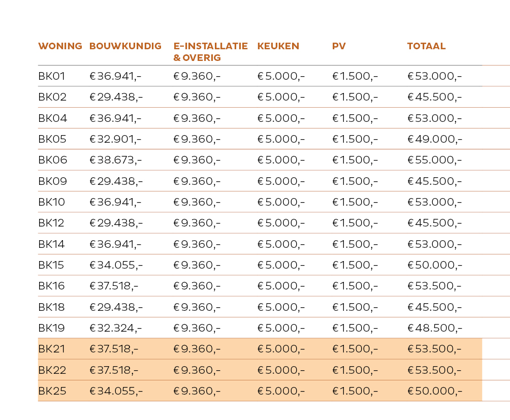Click the €49.000 total for BK05
The image size is (510, 420).
(x=434, y=140)
